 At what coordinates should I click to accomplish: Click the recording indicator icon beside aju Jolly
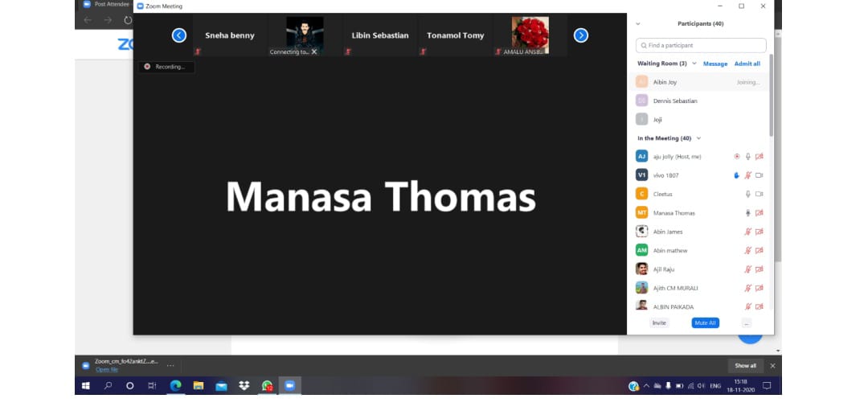coord(736,157)
